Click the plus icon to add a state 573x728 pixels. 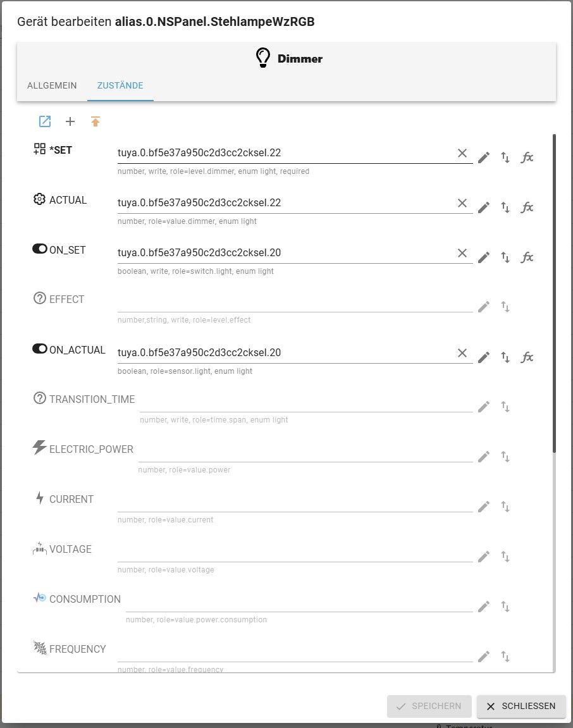70,121
